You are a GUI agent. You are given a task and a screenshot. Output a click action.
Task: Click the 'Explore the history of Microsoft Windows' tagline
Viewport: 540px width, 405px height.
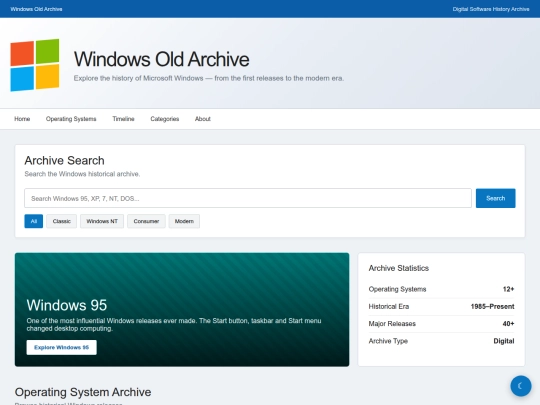click(x=209, y=78)
